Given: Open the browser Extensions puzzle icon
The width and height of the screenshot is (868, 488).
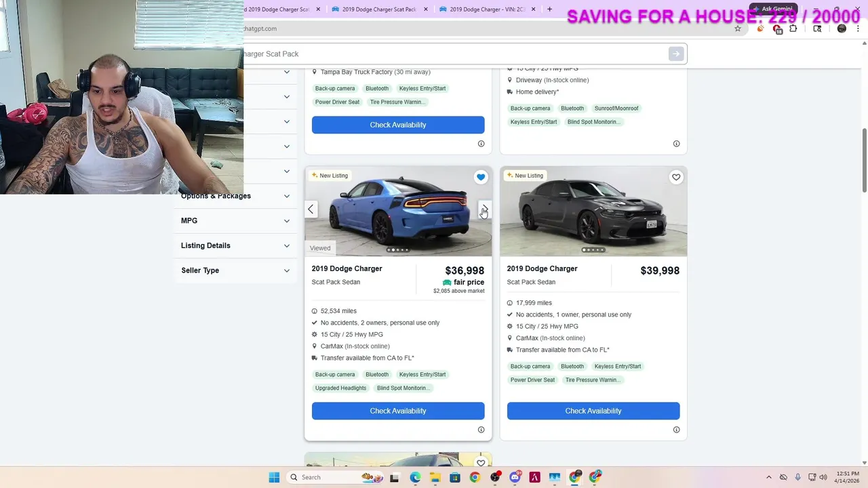Looking at the screenshot, I should pos(793,28).
